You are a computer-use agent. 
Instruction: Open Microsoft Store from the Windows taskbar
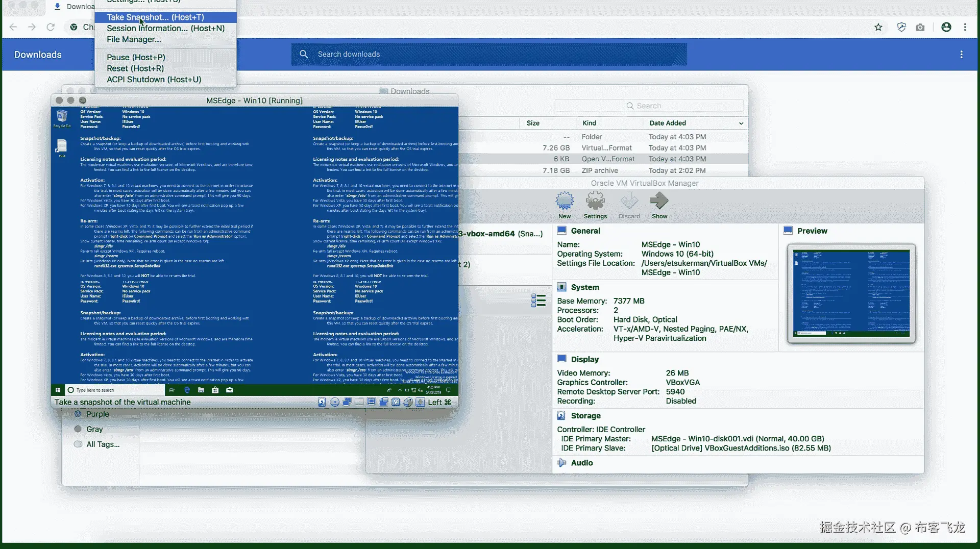[215, 390]
